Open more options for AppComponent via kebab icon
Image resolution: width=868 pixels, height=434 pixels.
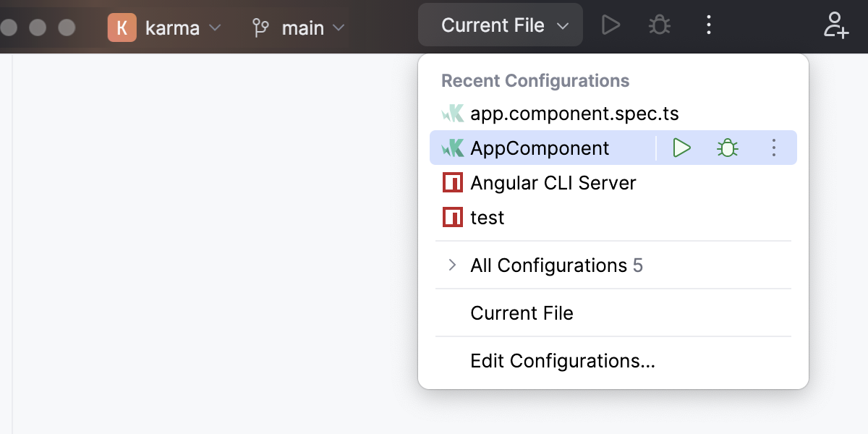coord(773,148)
